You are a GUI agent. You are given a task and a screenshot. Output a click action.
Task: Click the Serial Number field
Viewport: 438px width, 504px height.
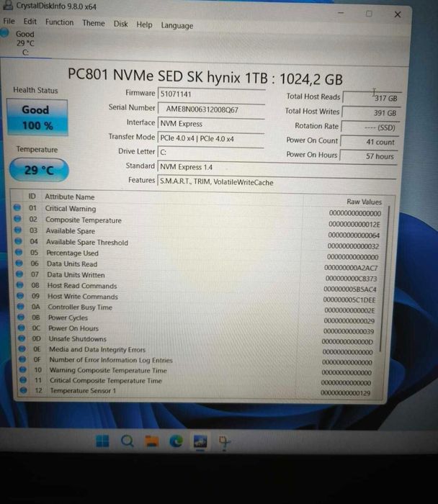coord(211,109)
